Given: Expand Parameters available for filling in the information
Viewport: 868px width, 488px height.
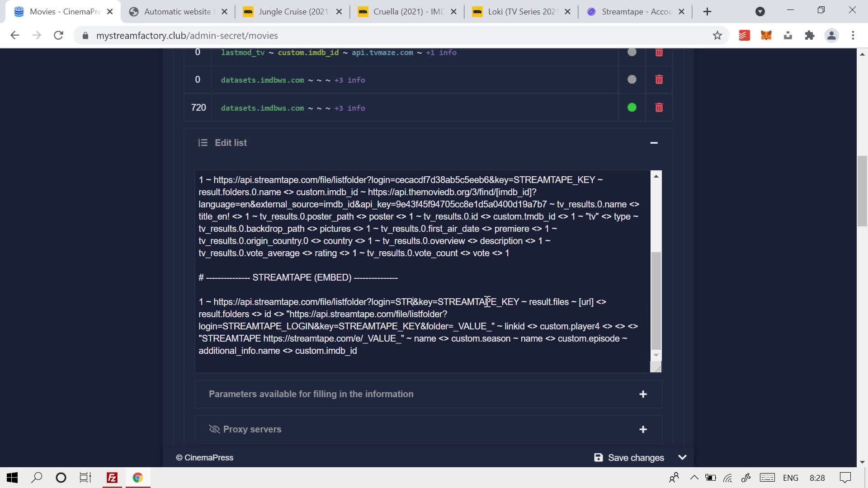Looking at the screenshot, I should click(x=644, y=394).
